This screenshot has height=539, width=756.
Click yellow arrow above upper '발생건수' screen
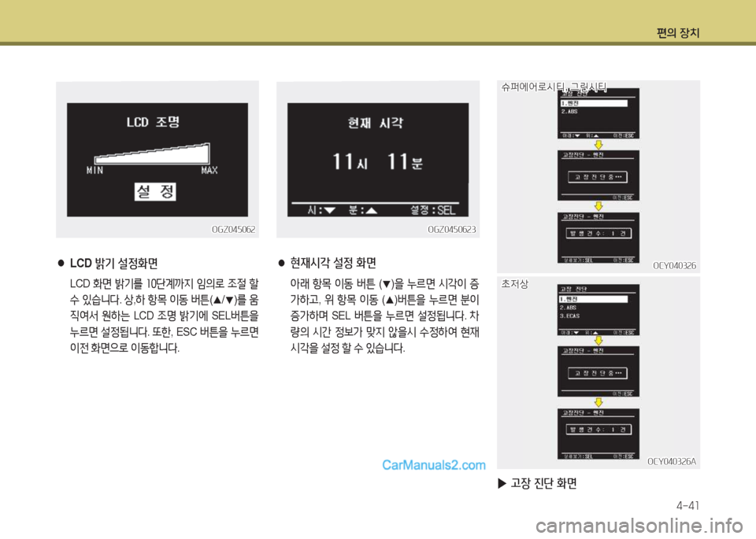[598, 206]
